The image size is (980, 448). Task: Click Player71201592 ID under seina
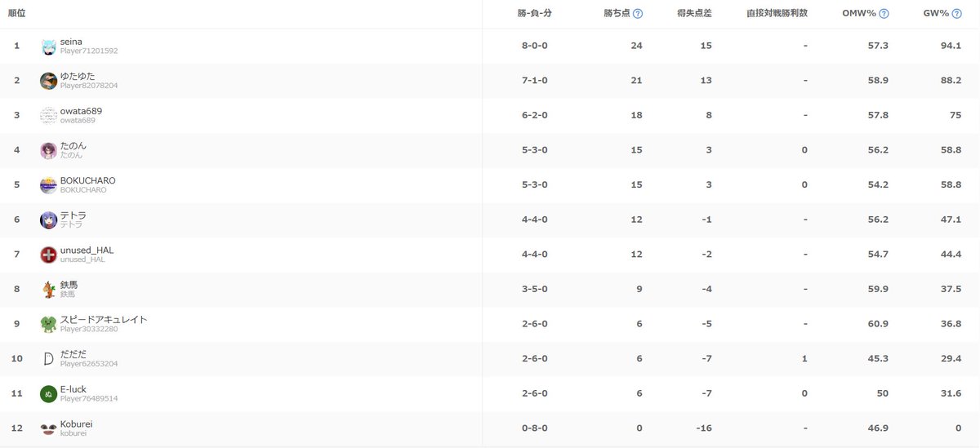pyautogui.click(x=89, y=51)
